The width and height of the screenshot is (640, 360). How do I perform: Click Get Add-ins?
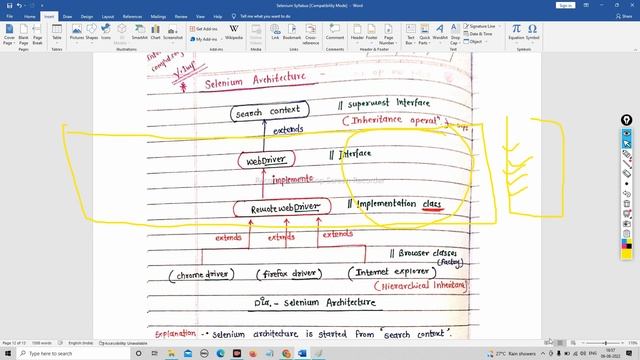(x=203, y=29)
